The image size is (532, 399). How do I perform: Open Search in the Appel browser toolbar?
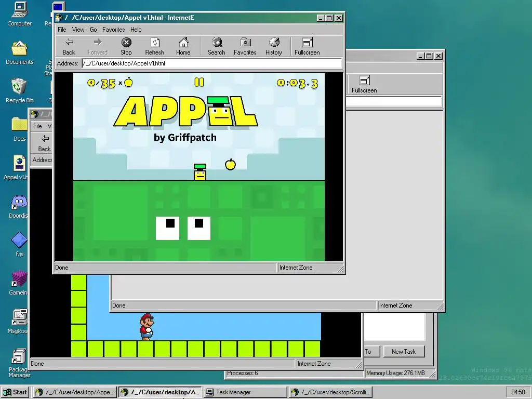pos(217,46)
